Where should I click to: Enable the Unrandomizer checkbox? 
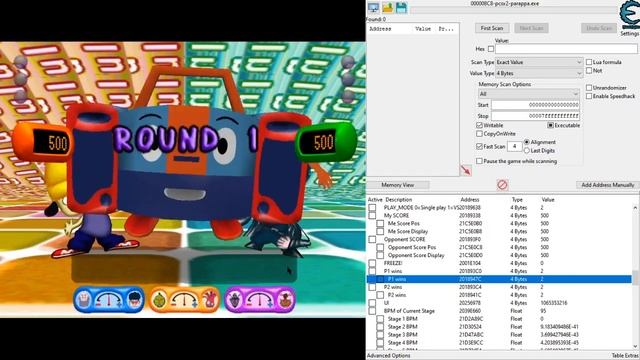coord(589,88)
